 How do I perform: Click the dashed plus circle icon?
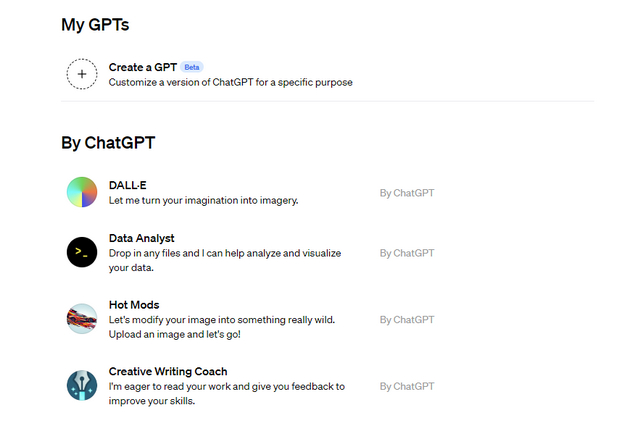pyautogui.click(x=82, y=74)
